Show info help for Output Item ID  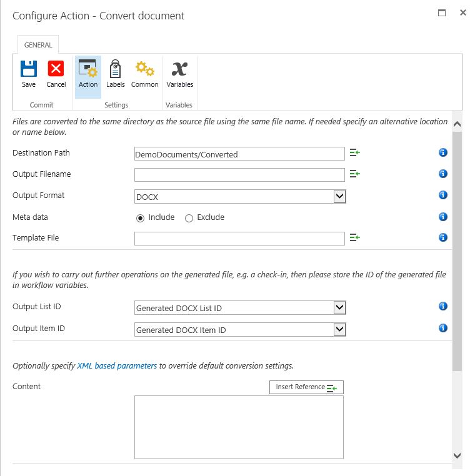[442, 329]
